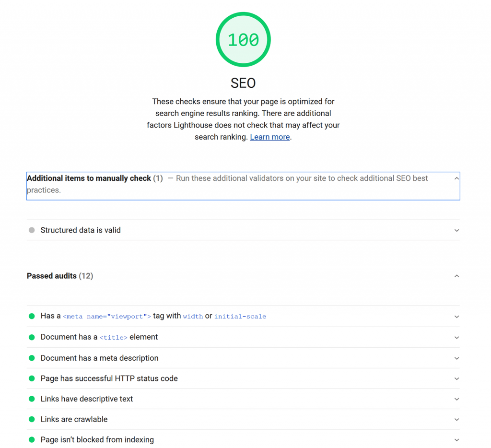Expand Document has a title element chevron

point(456,337)
